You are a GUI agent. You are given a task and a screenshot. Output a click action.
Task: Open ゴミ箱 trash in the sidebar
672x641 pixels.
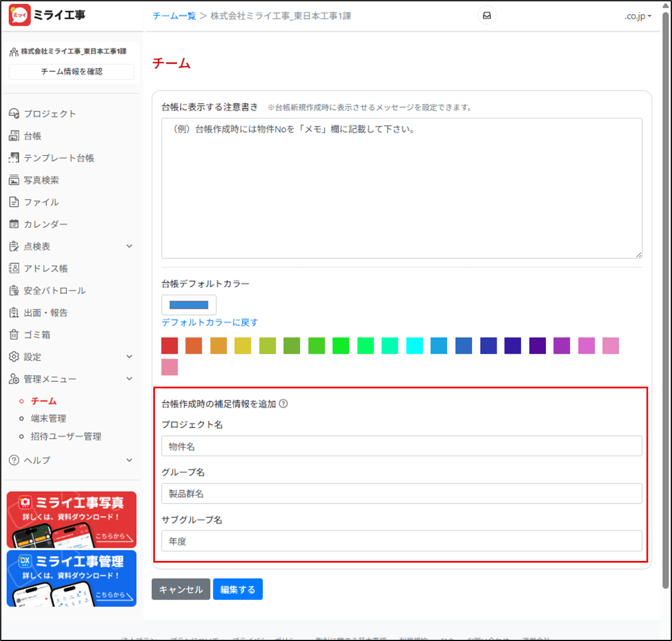[x=37, y=335]
